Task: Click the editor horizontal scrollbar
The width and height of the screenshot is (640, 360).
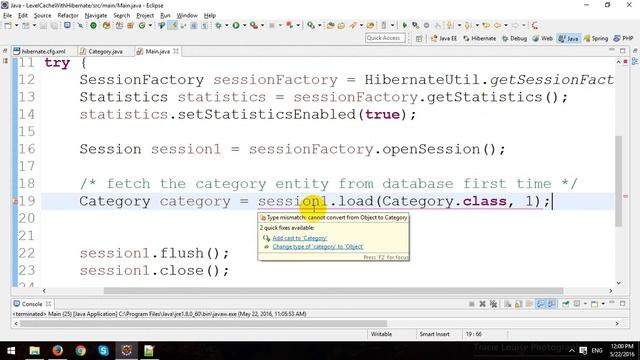Action: pos(333,291)
